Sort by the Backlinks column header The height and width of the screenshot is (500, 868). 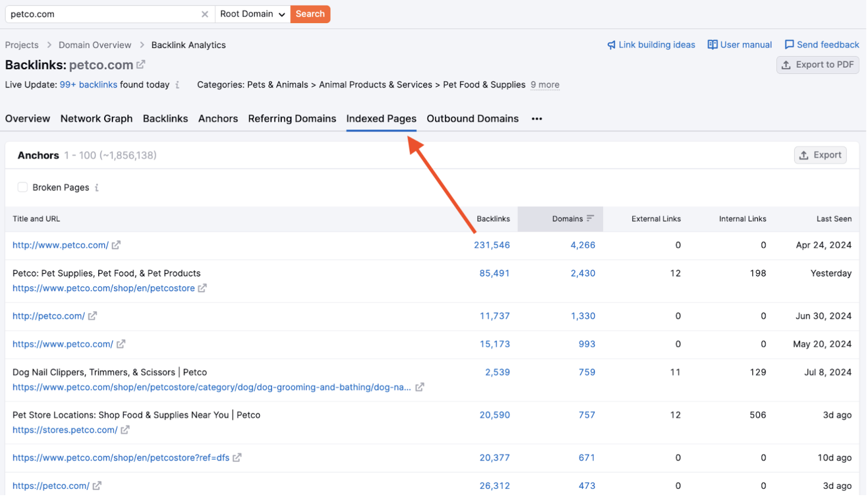click(x=493, y=219)
